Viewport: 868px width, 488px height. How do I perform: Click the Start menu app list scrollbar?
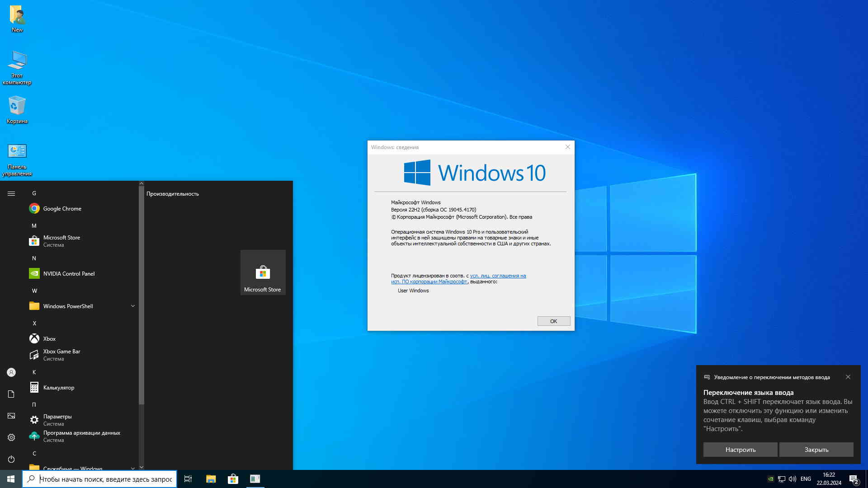click(141, 294)
